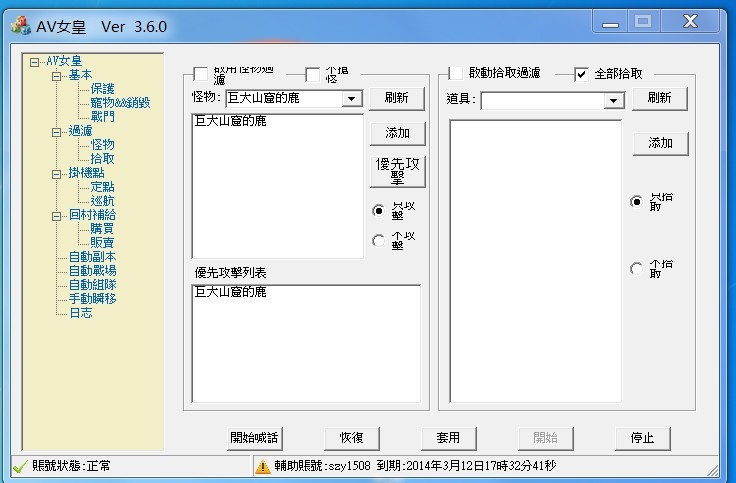736x483 pixels.
Task: Click the 輔助賬號 expiry status text
Action: (x=415, y=466)
